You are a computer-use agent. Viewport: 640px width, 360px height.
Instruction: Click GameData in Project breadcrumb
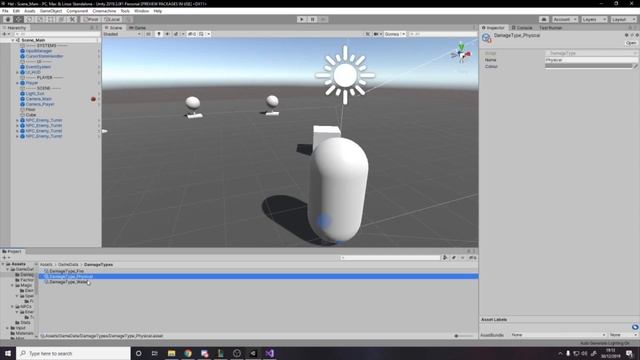68,264
